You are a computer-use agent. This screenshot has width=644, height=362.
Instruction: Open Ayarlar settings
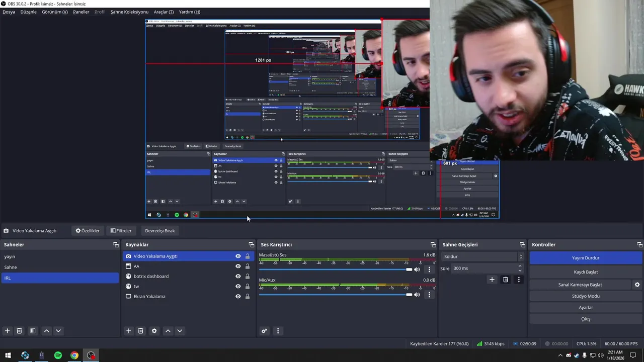click(x=586, y=308)
